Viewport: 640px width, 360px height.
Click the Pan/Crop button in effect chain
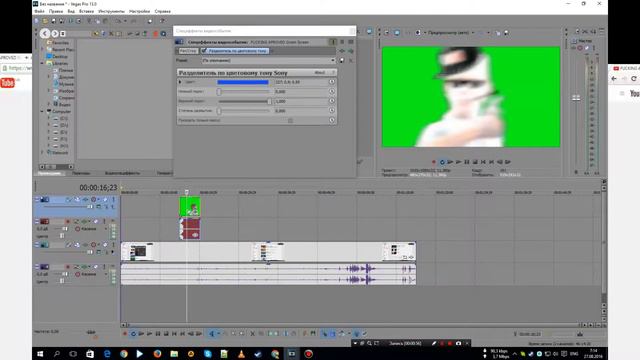pos(188,51)
